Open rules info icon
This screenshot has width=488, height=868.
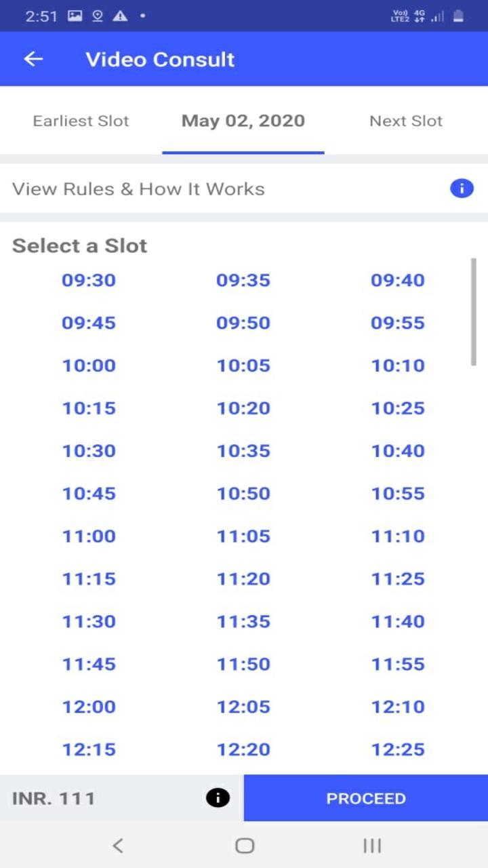[x=462, y=189]
